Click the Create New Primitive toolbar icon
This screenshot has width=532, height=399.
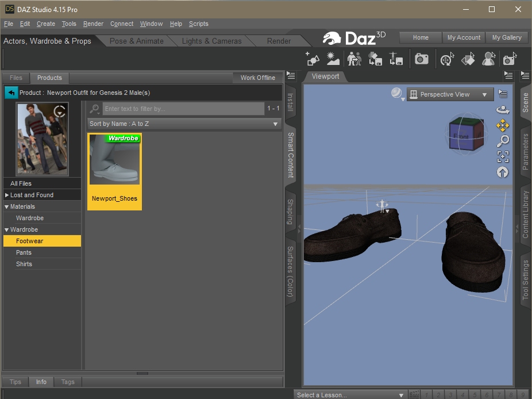[x=313, y=59]
